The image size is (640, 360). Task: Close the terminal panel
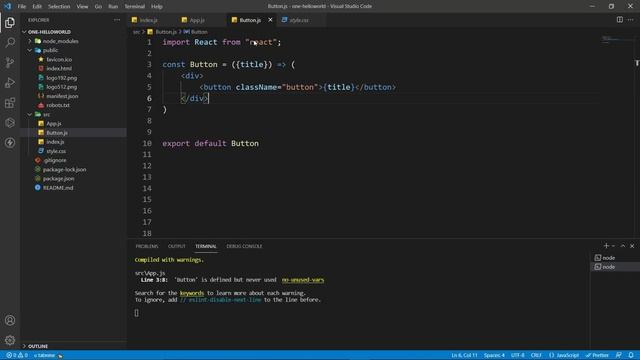click(632, 246)
